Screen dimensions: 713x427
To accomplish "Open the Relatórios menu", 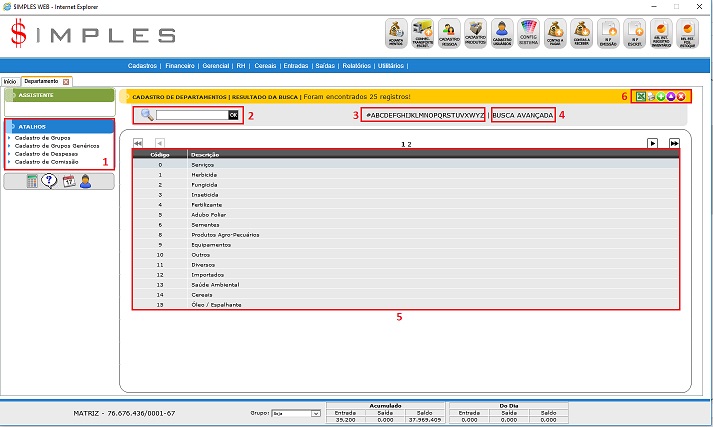I will [x=360, y=65].
